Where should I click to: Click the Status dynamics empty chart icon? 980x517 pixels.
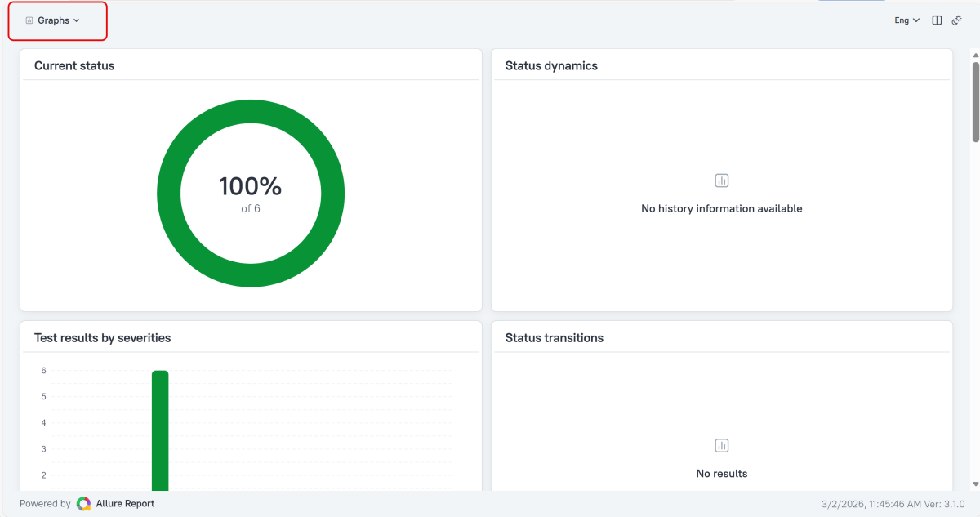coord(721,181)
